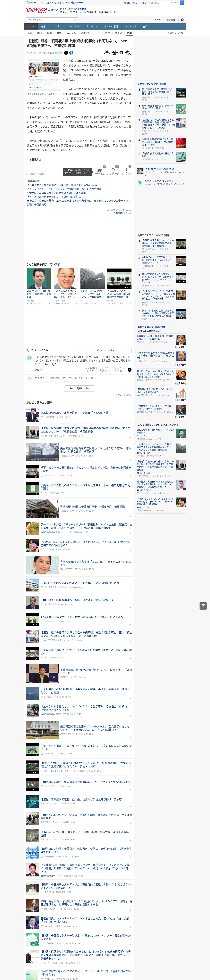Viewport: 210px width, 980px height.
Task: Click the コメントを書く button
Action: (x=105, y=350)
